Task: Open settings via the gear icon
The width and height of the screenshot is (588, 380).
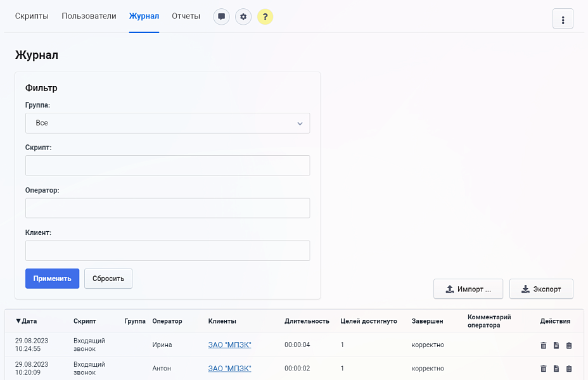Action: 243,16
